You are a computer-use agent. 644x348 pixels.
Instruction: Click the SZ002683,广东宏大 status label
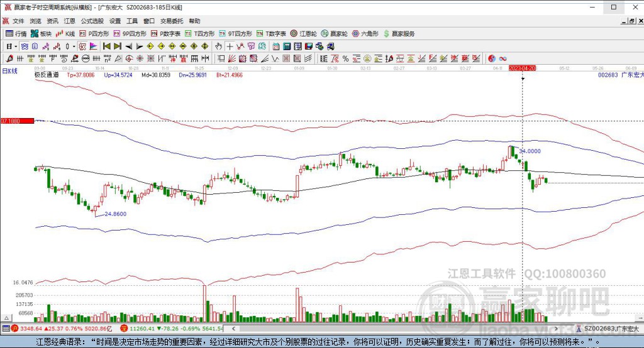(611, 329)
